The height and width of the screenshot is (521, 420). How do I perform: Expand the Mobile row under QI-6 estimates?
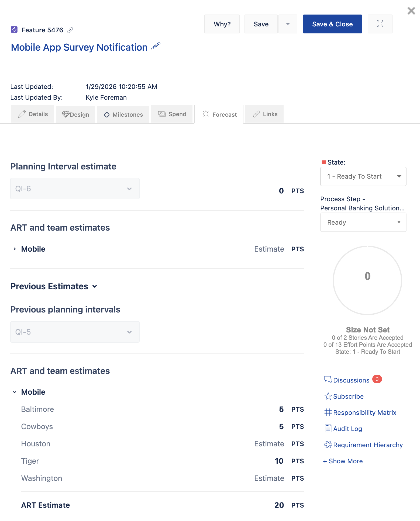click(x=15, y=249)
